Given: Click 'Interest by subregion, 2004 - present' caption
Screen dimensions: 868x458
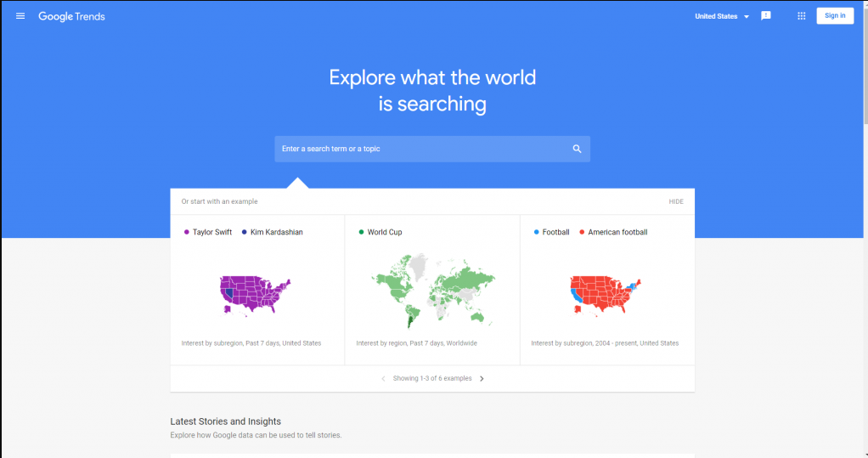Looking at the screenshot, I should click(605, 343).
